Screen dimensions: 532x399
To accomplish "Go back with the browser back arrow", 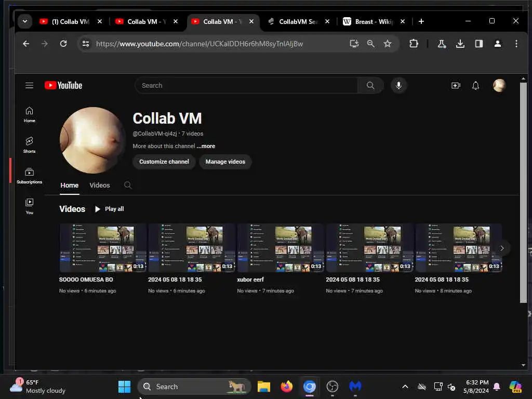I will pos(26,44).
